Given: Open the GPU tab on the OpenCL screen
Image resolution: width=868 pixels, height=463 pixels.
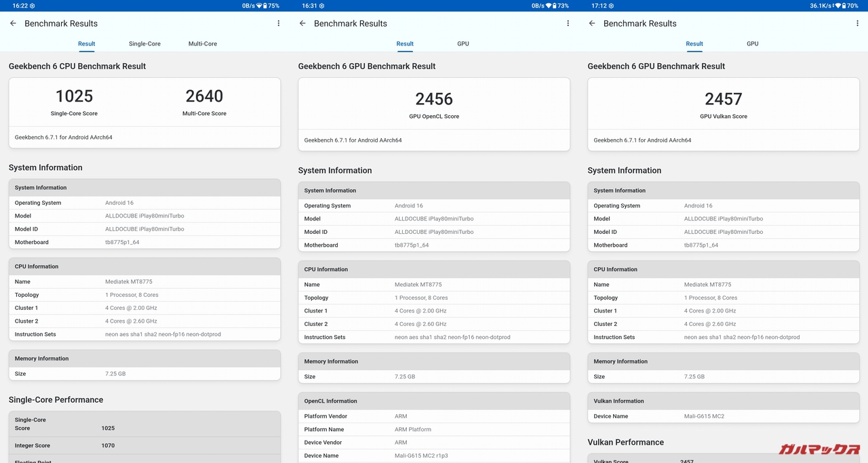Looking at the screenshot, I should point(463,43).
